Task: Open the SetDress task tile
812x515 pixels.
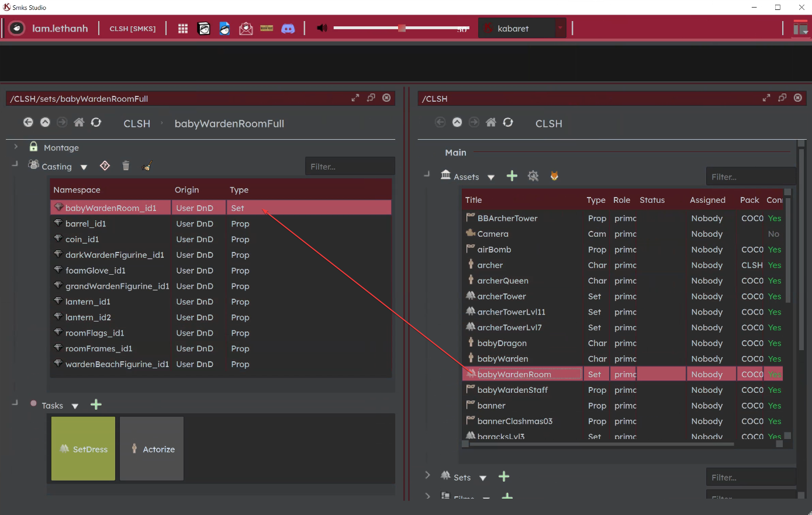Action: click(84, 449)
